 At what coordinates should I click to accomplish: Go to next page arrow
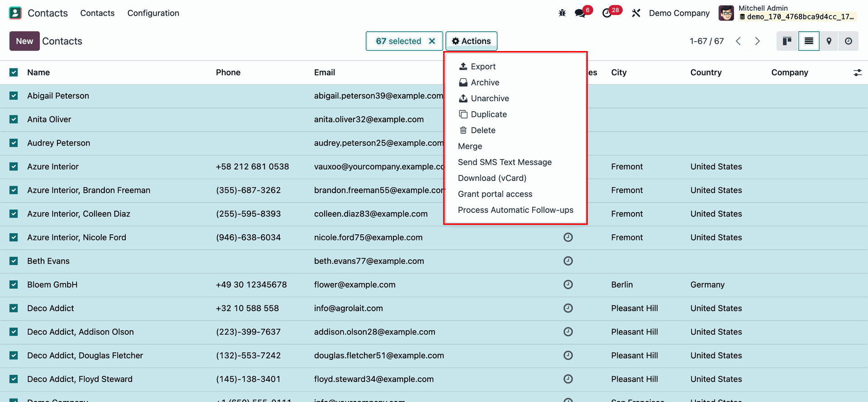(x=757, y=41)
